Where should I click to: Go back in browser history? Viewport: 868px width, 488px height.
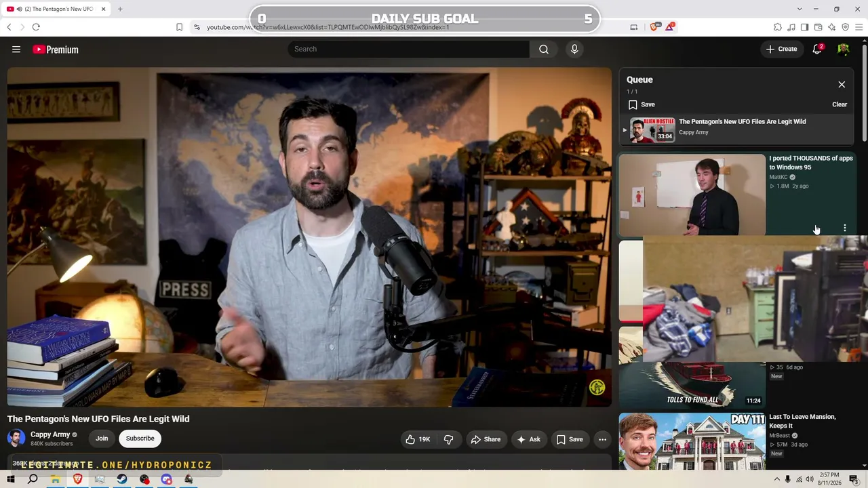(9, 27)
